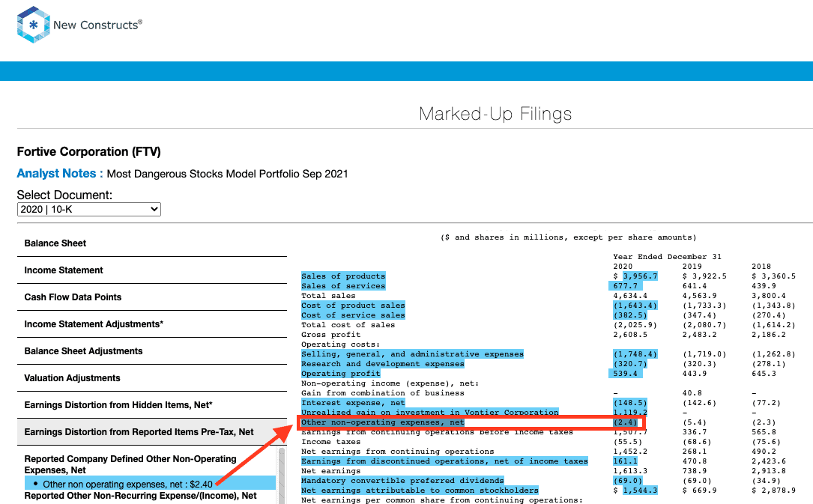
Task: Click the highlighted value (320.7)
Action: 630,364
